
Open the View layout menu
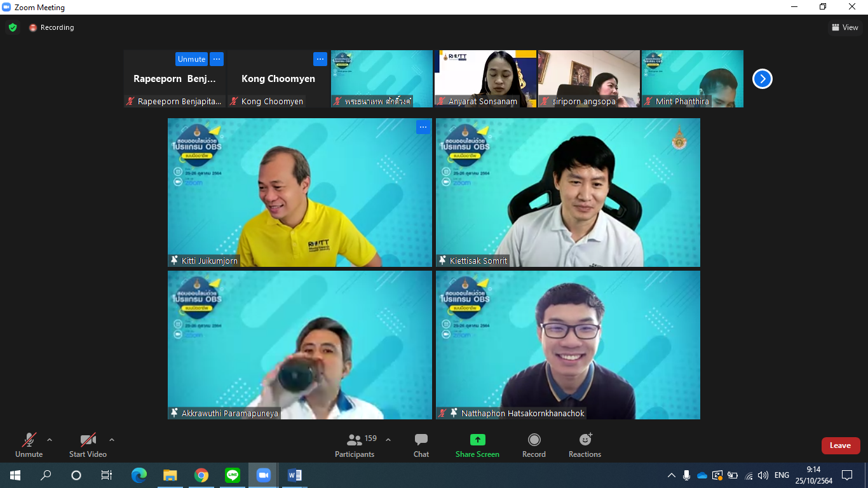[x=845, y=27]
